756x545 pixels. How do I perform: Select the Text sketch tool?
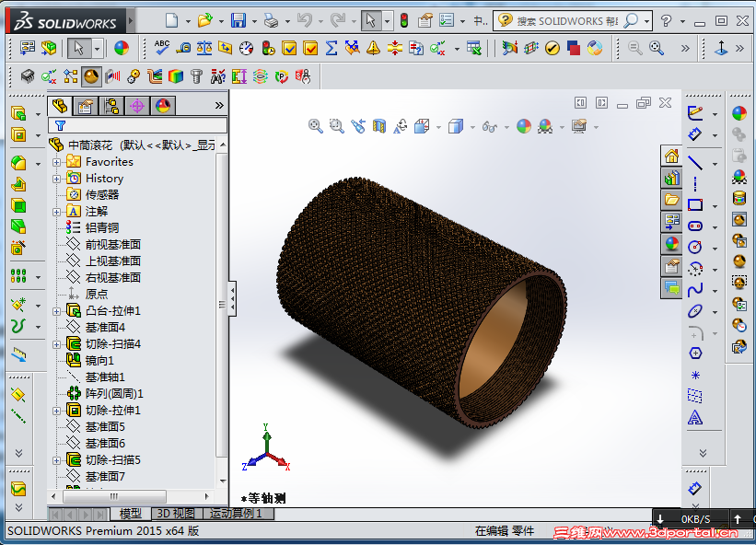pyautogui.click(x=695, y=417)
